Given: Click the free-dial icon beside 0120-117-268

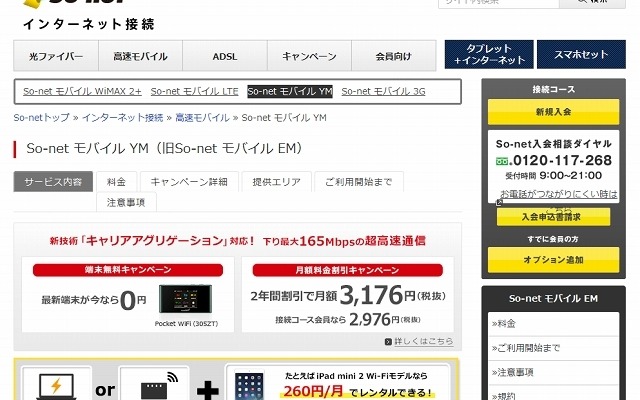Looking at the screenshot, I should 502,162.
